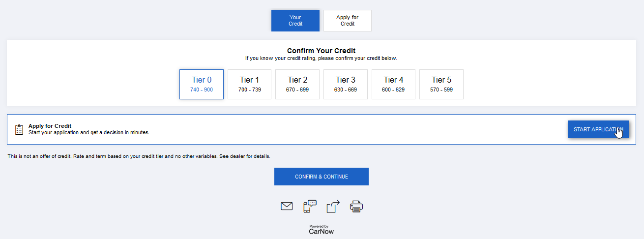Click the Confirm Your Credit heading
644x239 pixels.
(x=321, y=51)
